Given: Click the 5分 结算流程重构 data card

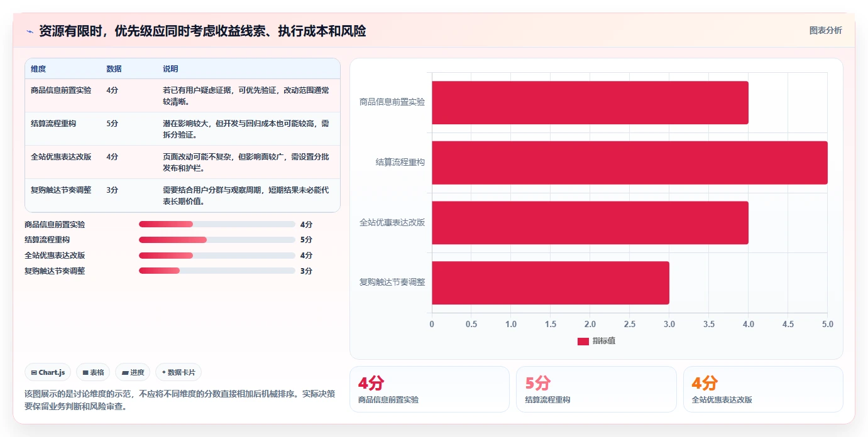Looking at the screenshot, I should [596, 389].
